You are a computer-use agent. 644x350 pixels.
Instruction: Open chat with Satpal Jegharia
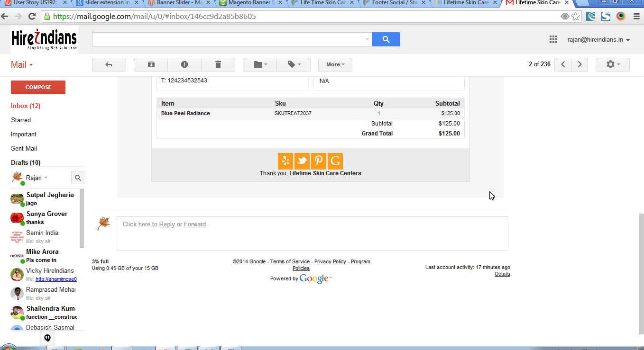pos(44,199)
